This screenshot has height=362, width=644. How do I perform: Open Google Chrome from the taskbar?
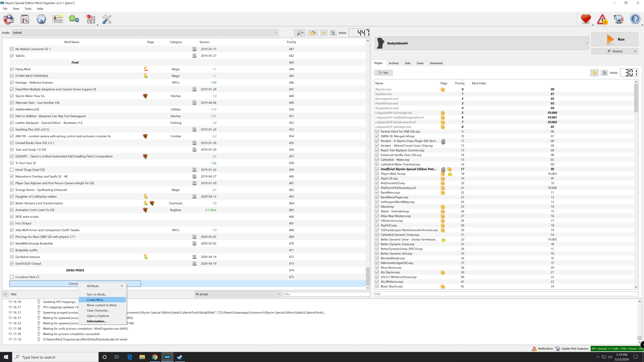click(x=155, y=357)
